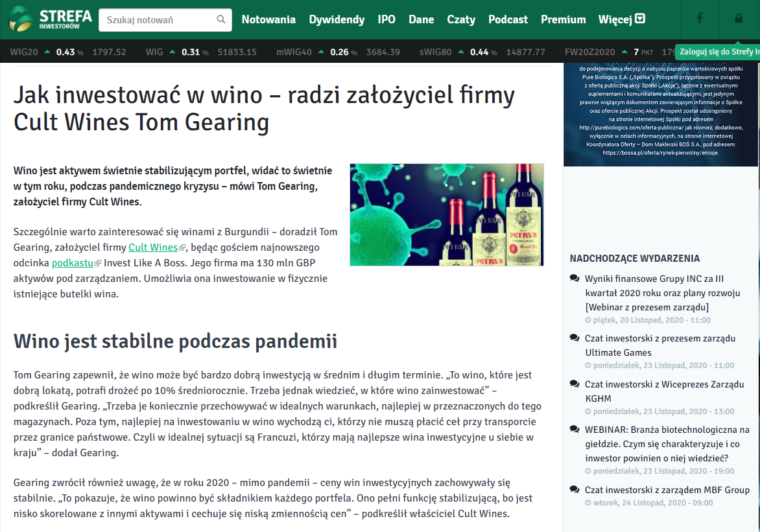
Task: Click the heading Wino jest stabilne podczas pandemii
Action: coord(175,341)
